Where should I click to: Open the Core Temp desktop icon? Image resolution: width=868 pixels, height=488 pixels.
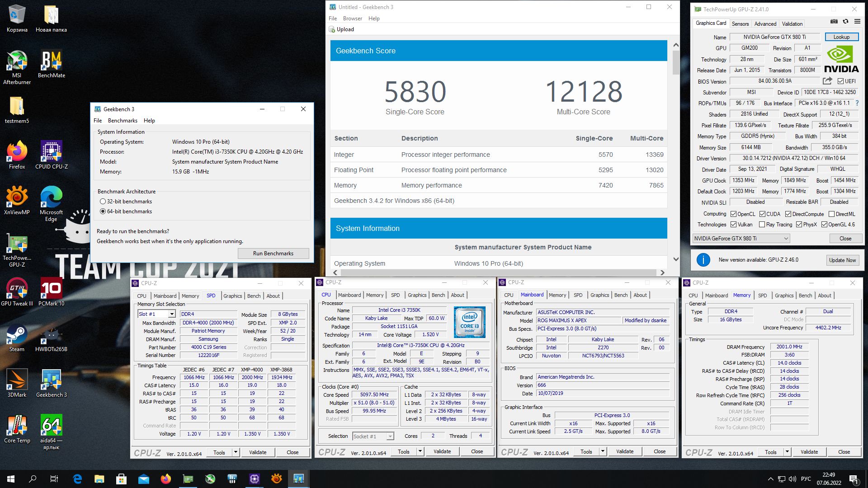tap(17, 429)
